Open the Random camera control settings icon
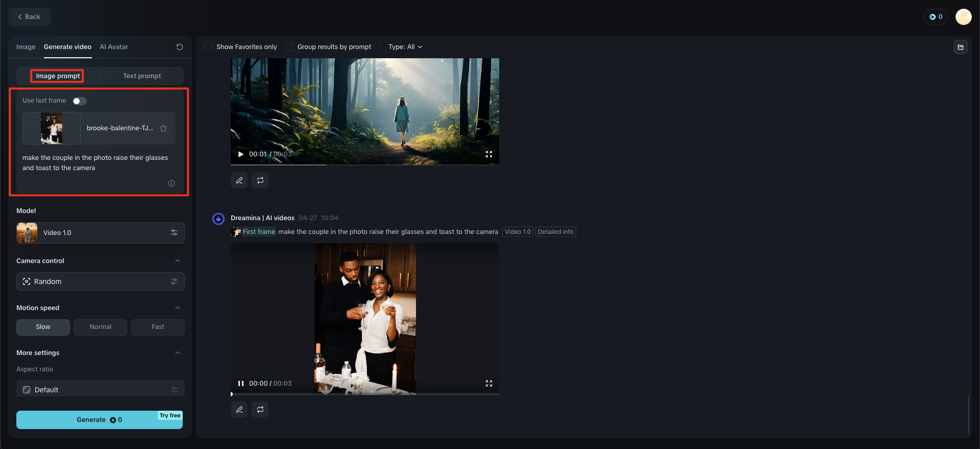 (174, 281)
